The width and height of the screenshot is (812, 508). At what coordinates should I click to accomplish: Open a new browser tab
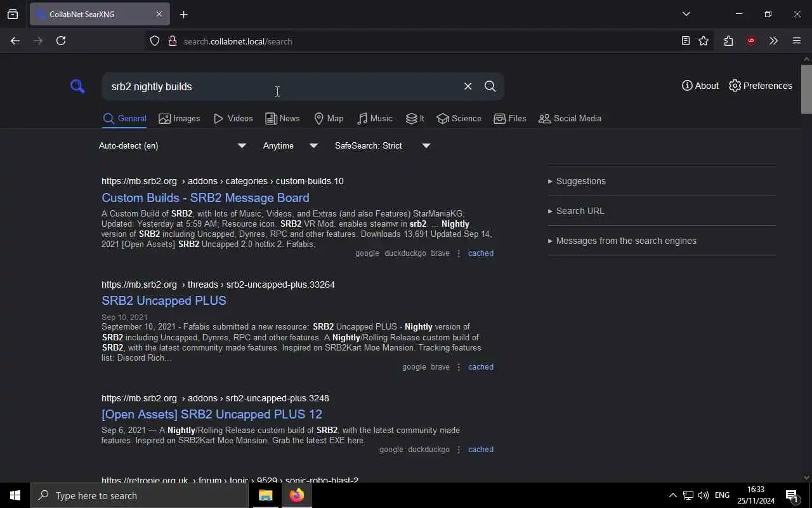[184, 14]
